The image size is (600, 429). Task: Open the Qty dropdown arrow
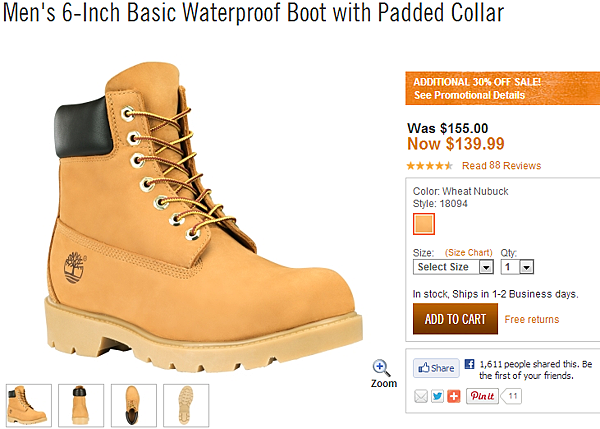(x=527, y=267)
